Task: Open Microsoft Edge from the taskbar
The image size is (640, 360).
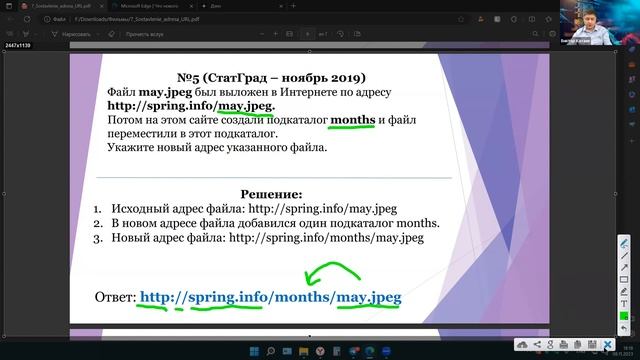Action: pyautogui.click(x=370, y=351)
